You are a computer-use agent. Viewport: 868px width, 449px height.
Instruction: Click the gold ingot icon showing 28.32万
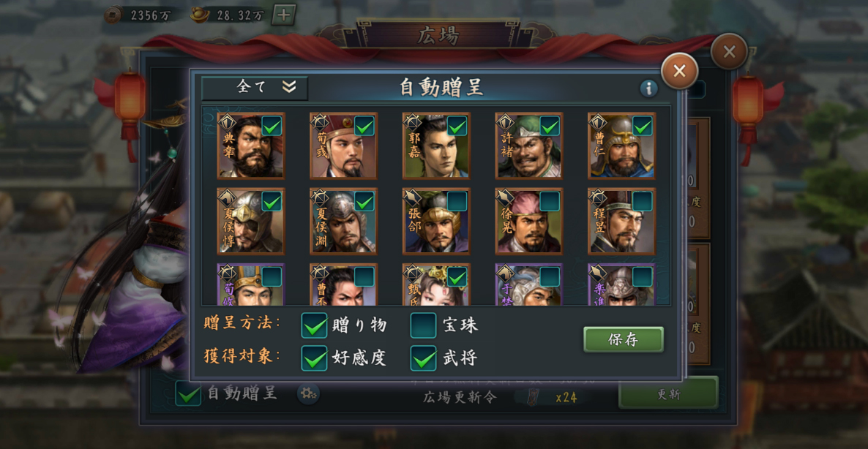click(x=199, y=15)
